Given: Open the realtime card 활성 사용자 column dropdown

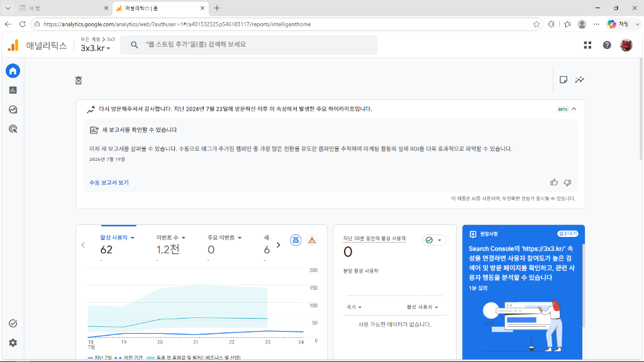Looking at the screenshot, I should (422, 307).
